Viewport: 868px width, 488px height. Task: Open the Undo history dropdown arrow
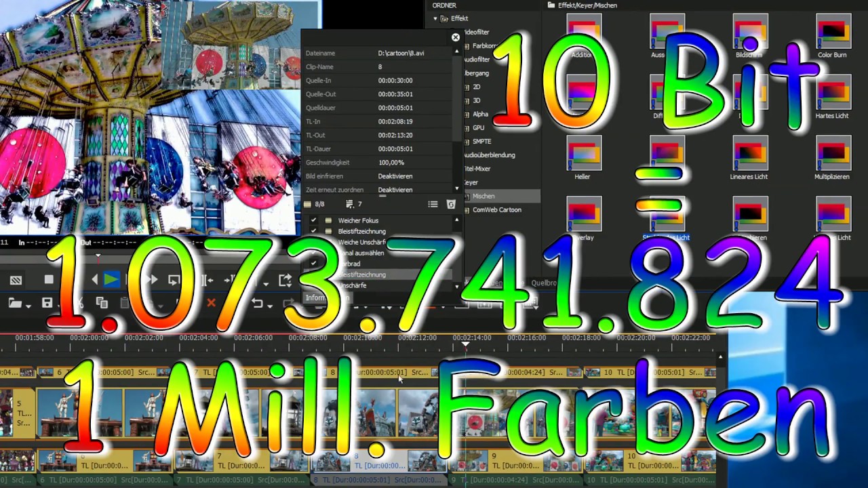pos(269,306)
